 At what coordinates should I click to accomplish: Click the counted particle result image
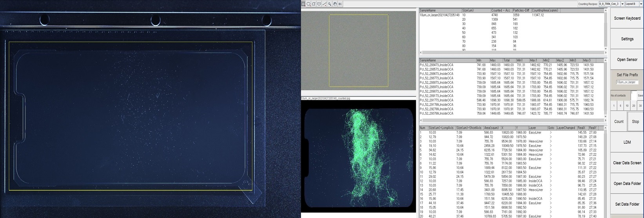coord(358,157)
